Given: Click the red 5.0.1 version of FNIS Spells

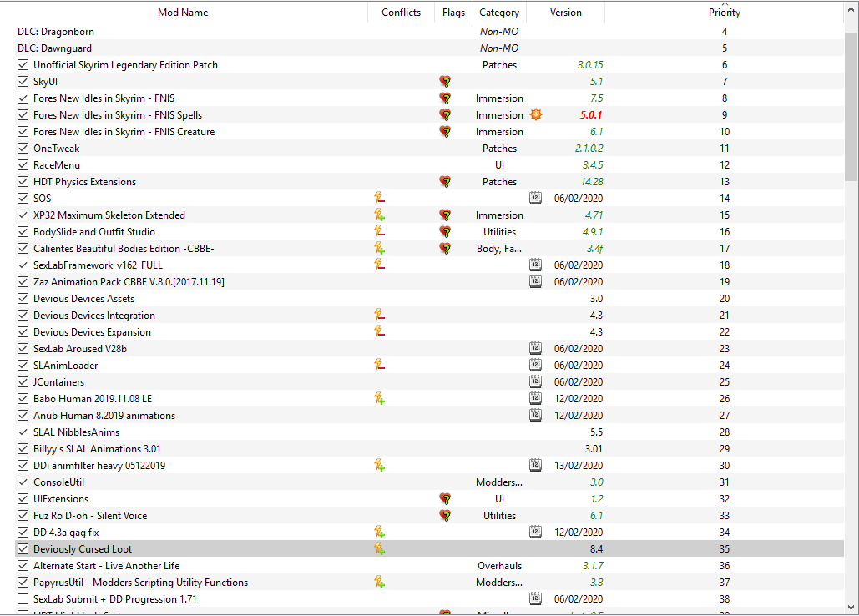Looking at the screenshot, I should click(x=591, y=115).
